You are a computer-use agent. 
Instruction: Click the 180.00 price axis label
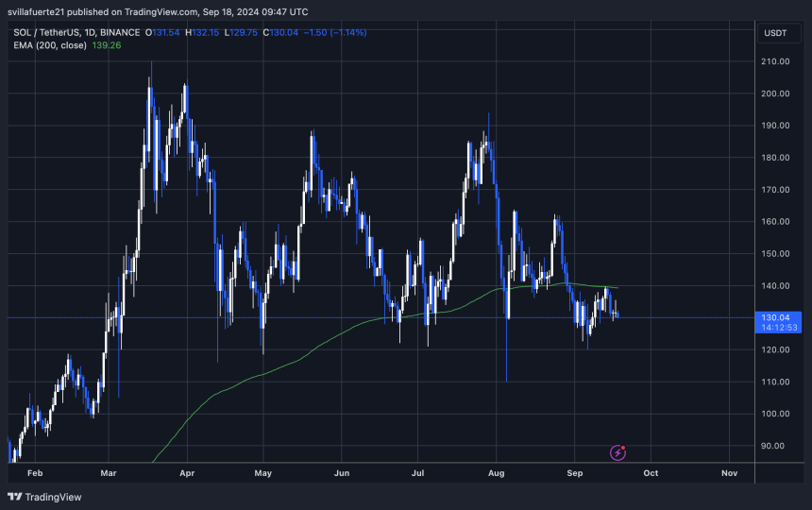coord(775,158)
